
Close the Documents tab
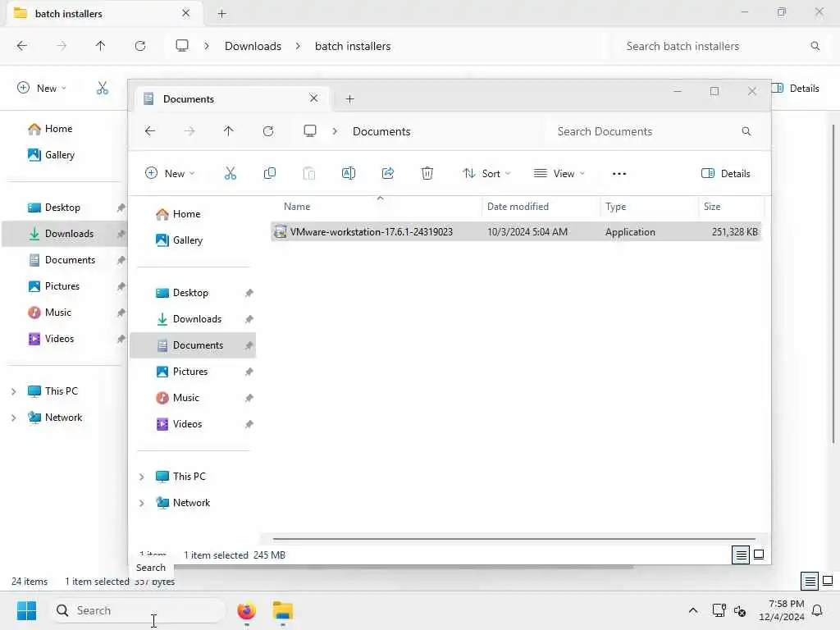pos(314,98)
